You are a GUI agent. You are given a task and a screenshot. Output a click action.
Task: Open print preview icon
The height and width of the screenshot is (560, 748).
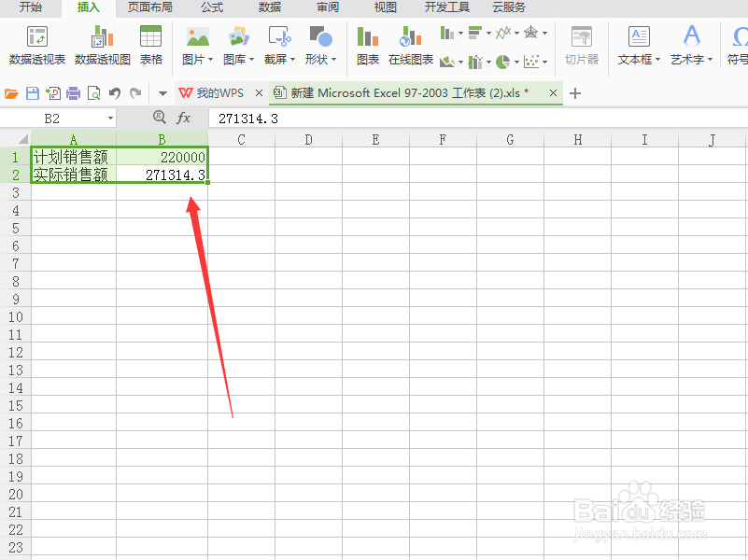tap(94, 93)
